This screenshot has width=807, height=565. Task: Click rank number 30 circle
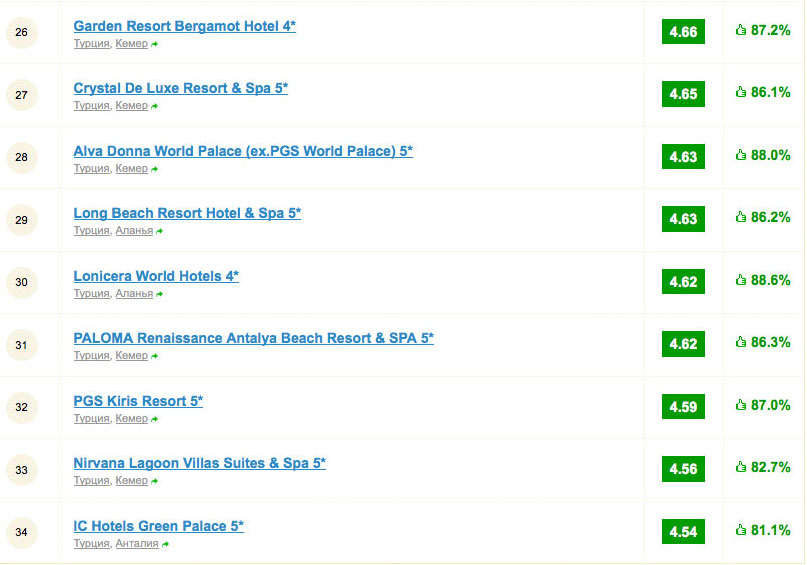coord(22,282)
